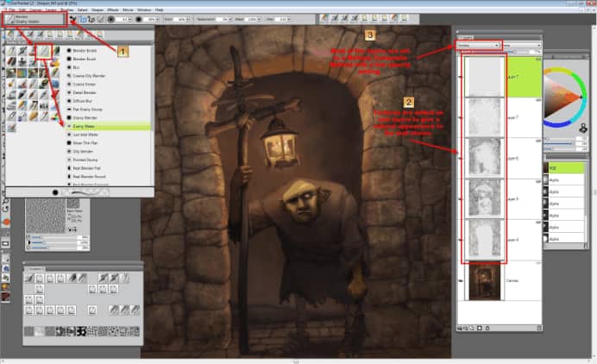Open the Layers composite method dropdown

click(x=479, y=44)
